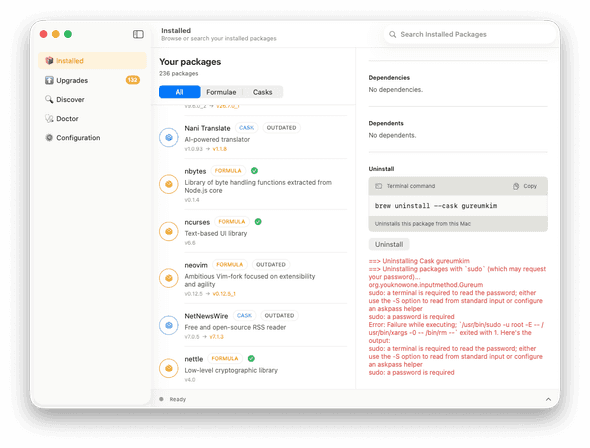Open the Doctor sidebar section

tap(92, 118)
